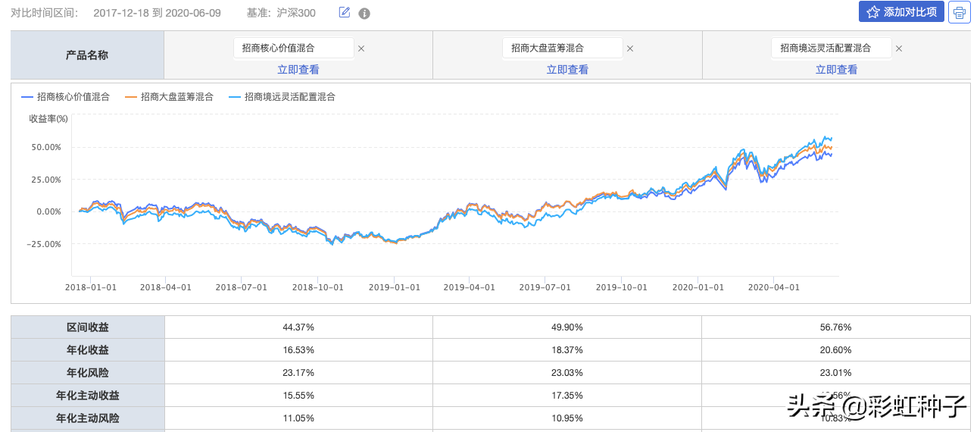Select the 15.55% active return value
Viewport: 980px width, 432px height.
[298, 396]
